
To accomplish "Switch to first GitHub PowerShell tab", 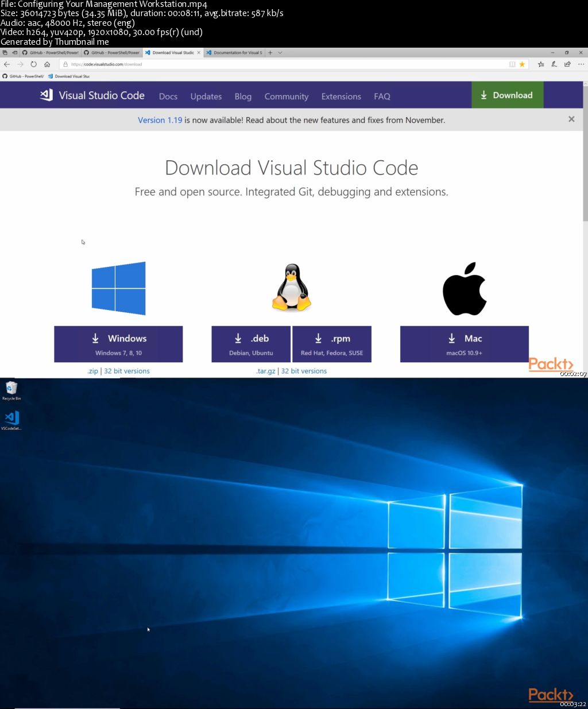I will (x=51, y=52).
